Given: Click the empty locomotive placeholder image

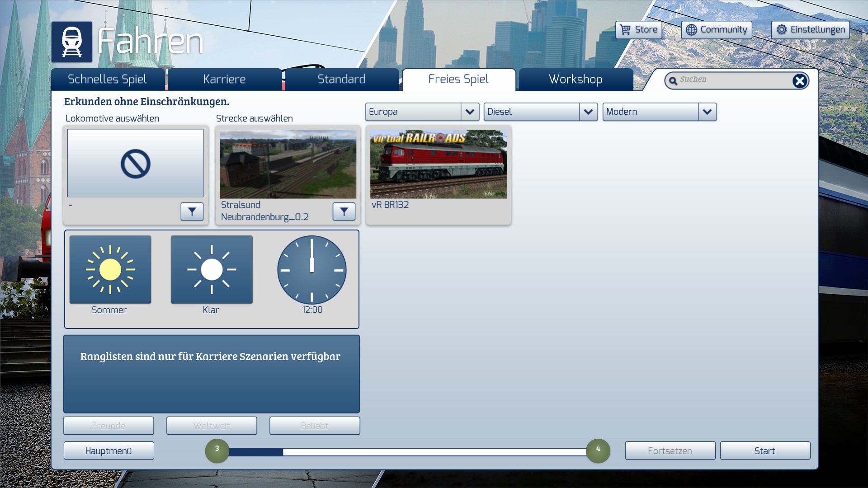Looking at the screenshot, I should [135, 164].
